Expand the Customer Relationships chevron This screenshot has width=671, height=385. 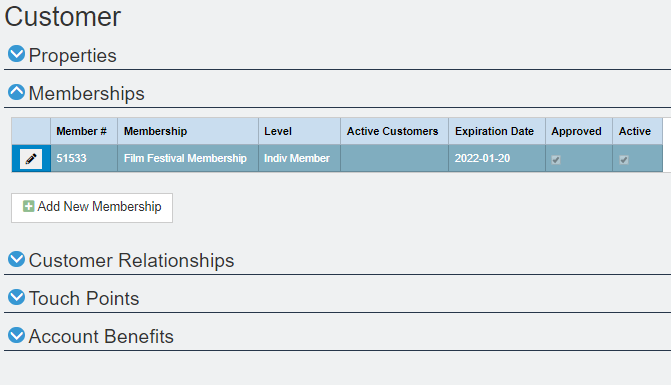16,259
